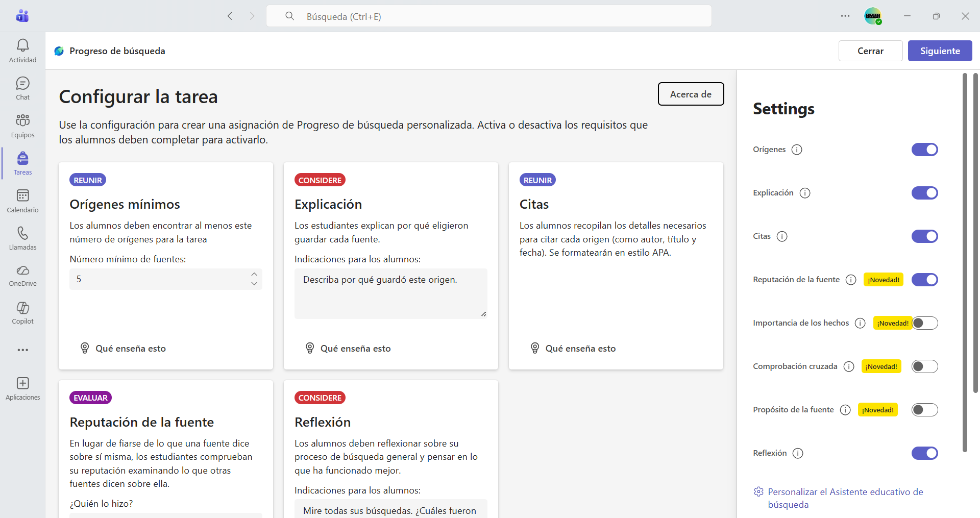This screenshot has height=518, width=980.
Task: Open Personalizar el Asistente educativo de búsqueda
Action: [x=838, y=498]
